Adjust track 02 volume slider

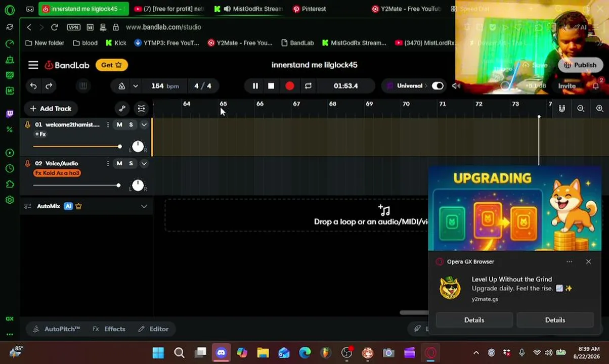point(76,186)
